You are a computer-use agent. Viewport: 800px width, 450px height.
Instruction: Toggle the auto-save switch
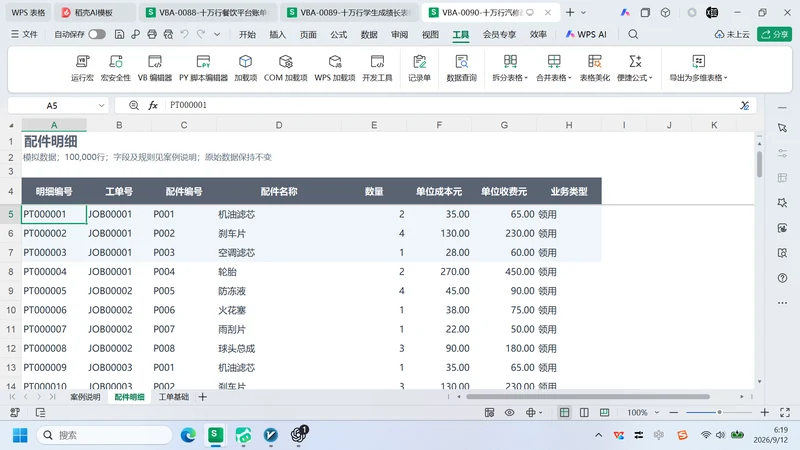[97, 34]
